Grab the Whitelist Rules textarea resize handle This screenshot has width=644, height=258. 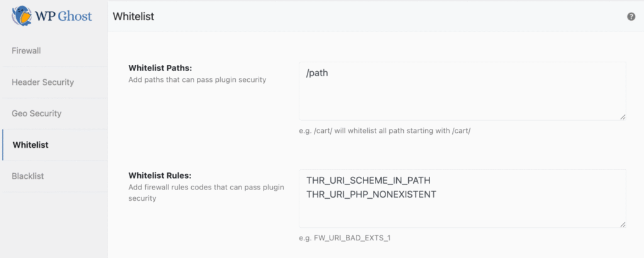623,224
